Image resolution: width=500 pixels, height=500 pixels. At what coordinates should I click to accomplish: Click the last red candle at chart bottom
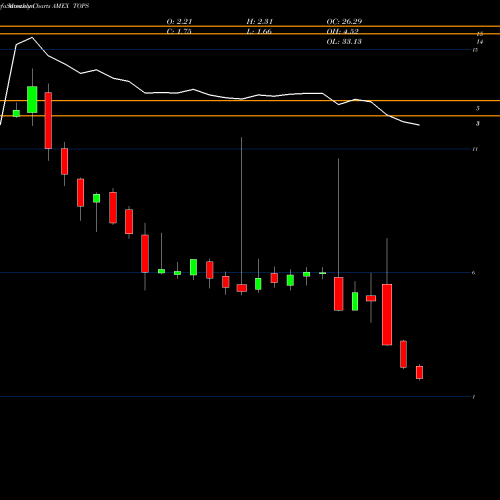pyautogui.click(x=419, y=372)
